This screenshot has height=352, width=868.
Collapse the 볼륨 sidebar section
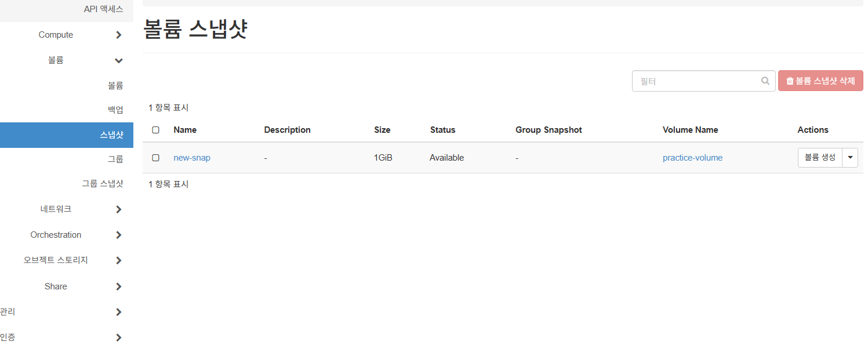[118, 60]
